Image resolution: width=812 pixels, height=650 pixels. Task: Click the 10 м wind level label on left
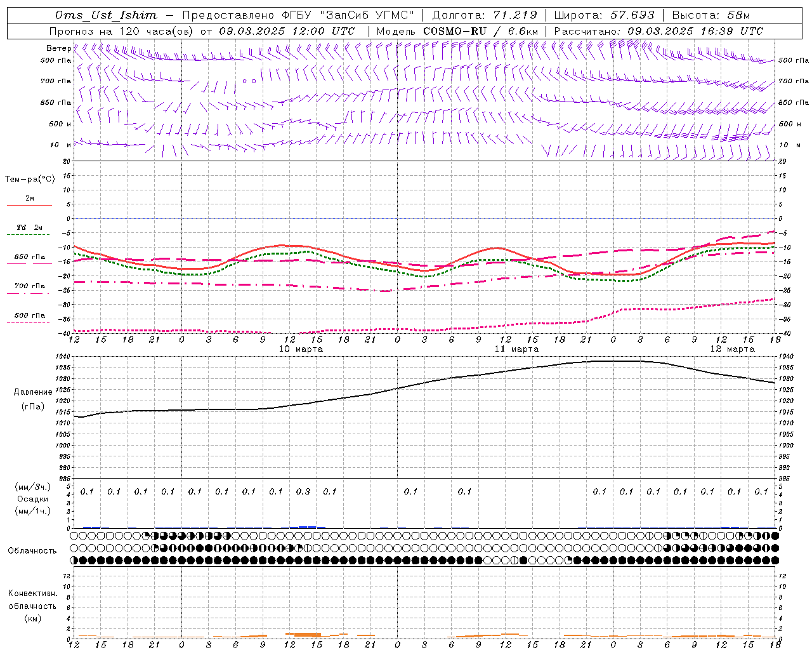[61, 145]
